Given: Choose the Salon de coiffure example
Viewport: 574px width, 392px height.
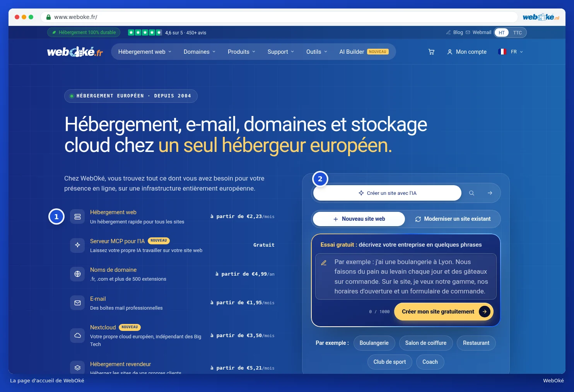Looking at the screenshot, I should pyautogui.click(x=426, y=343).
